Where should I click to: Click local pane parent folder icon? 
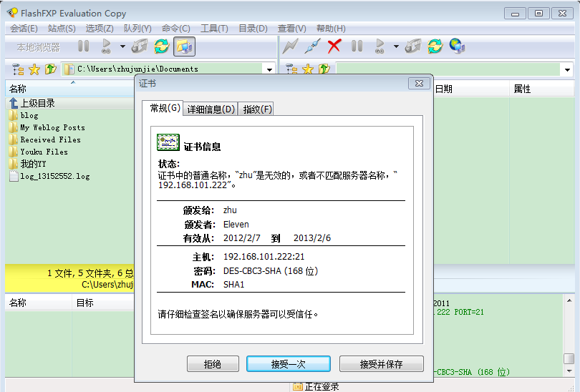[51, 69]
